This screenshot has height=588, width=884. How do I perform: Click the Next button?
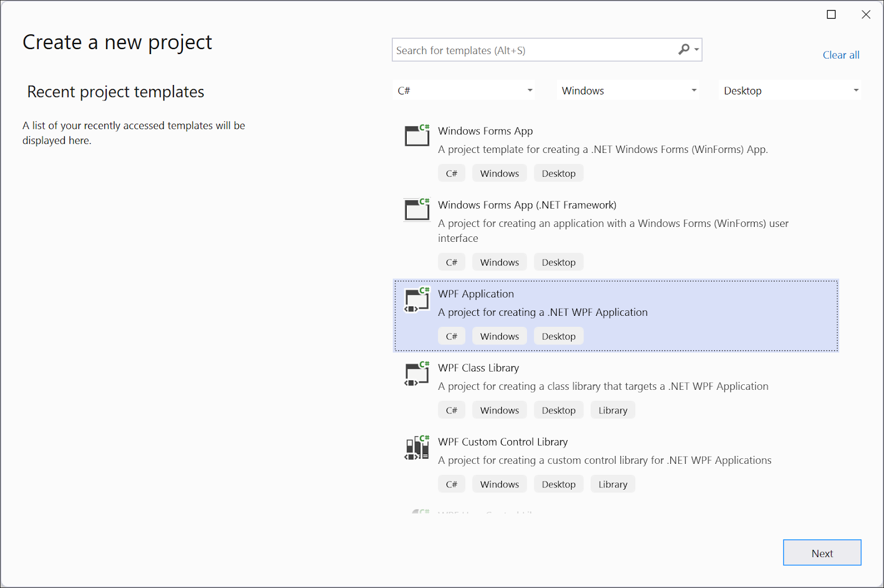click(x=822, y=553)
